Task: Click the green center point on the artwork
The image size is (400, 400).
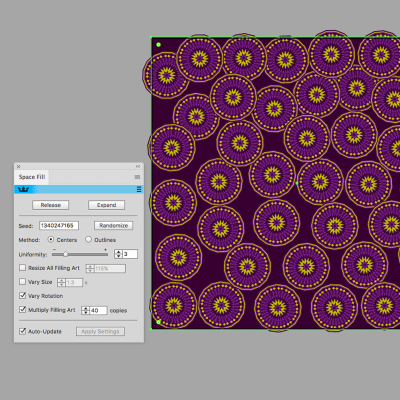Action: point(297,183)
